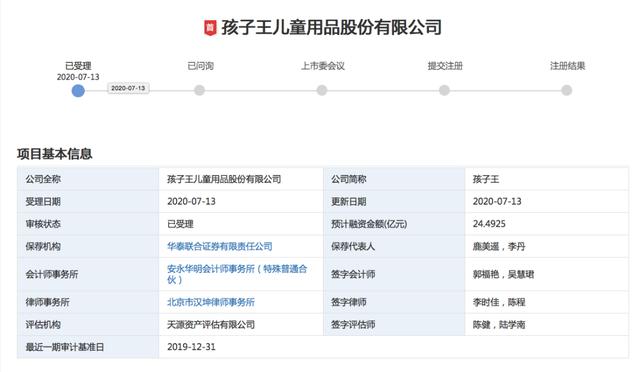Click the 提交注册 stage label
Screen dimensions: 640x372
pos(445,66)
